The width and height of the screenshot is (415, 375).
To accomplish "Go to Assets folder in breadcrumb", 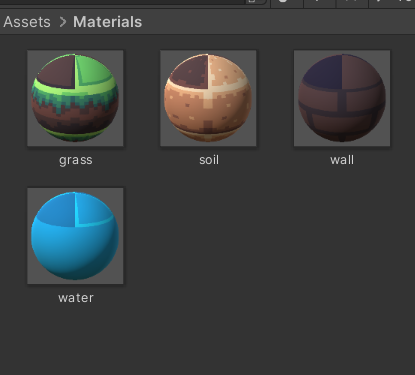I will pyautogui.click(x=27, y=22).
